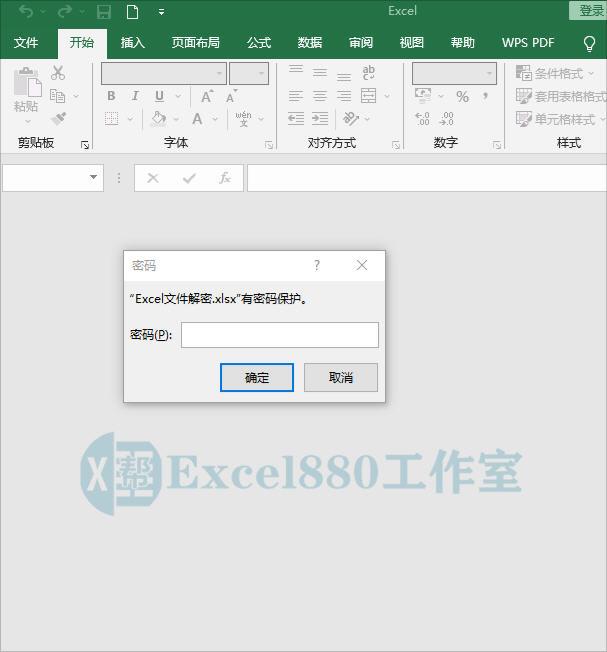Open the 文件 tab
607x652 pixels.
(26, 42)
